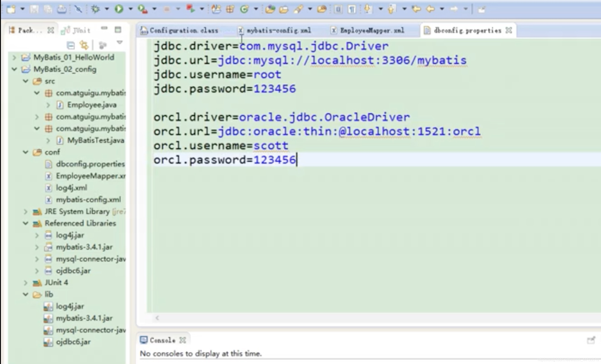Viewport: 601px width, 364px height.
Task: Click Collapse All in Package Explorer
Action: (x=70, y=45)
